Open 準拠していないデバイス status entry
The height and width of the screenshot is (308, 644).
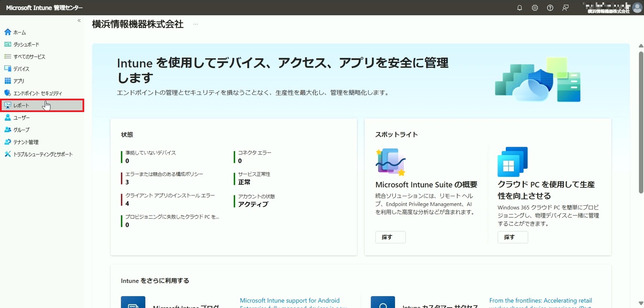pyautogui.click(x=151, y=157)
